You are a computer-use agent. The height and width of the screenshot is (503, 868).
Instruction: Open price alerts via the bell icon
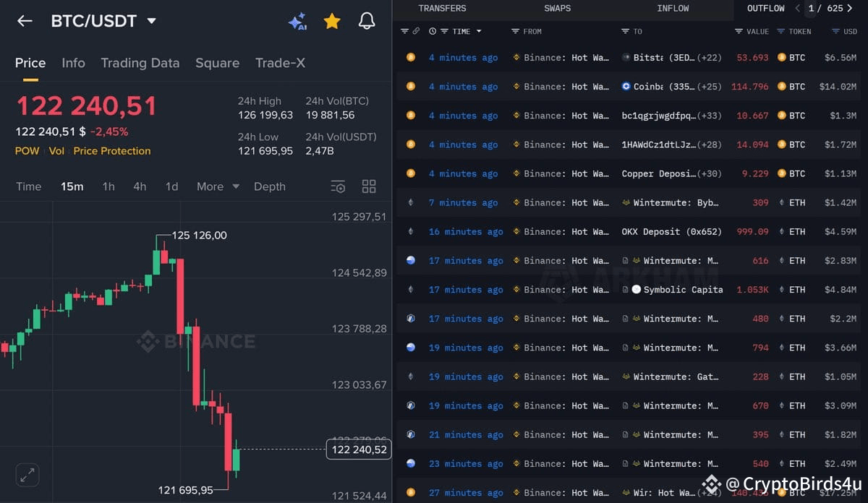[x=367, y=21]
